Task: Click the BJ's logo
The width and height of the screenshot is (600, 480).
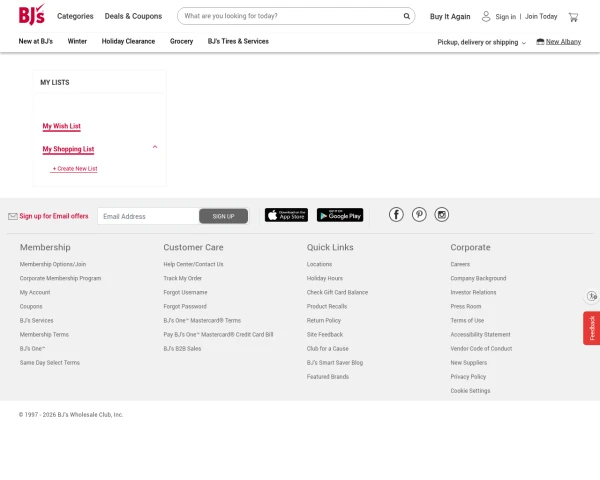Action: pyautogui.click(x=32, y=15)
